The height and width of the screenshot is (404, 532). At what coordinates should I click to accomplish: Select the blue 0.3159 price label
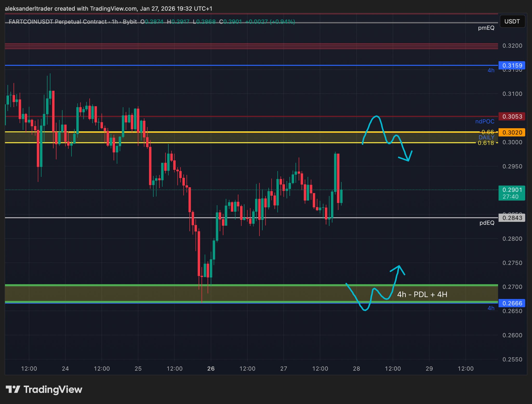pos(512,65)
